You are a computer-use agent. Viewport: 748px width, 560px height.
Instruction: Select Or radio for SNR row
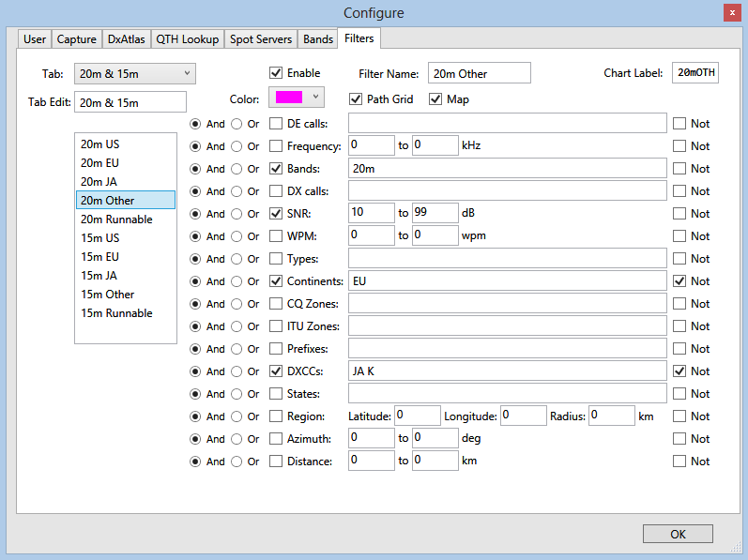coord(237,214)
